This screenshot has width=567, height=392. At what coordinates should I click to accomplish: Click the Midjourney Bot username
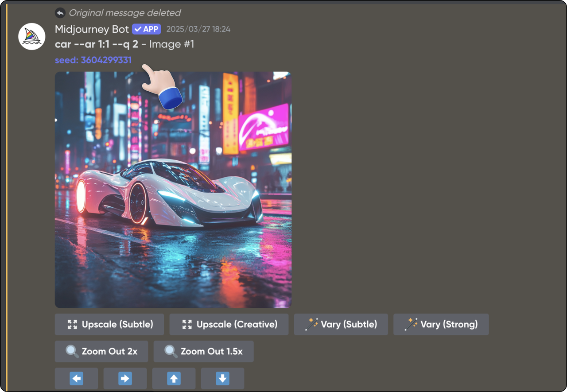pyautogui.click(x=92, y=29)
